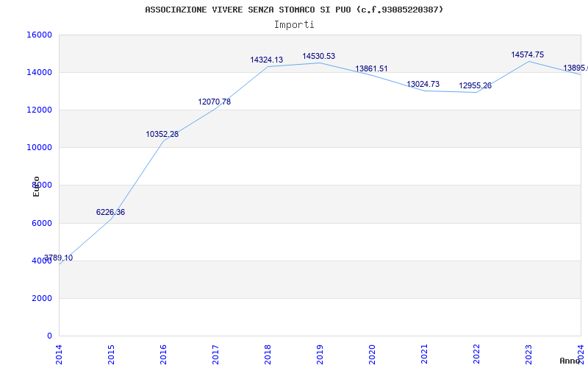
Task: Click the data label 14574.75
Action: [527, 54]
